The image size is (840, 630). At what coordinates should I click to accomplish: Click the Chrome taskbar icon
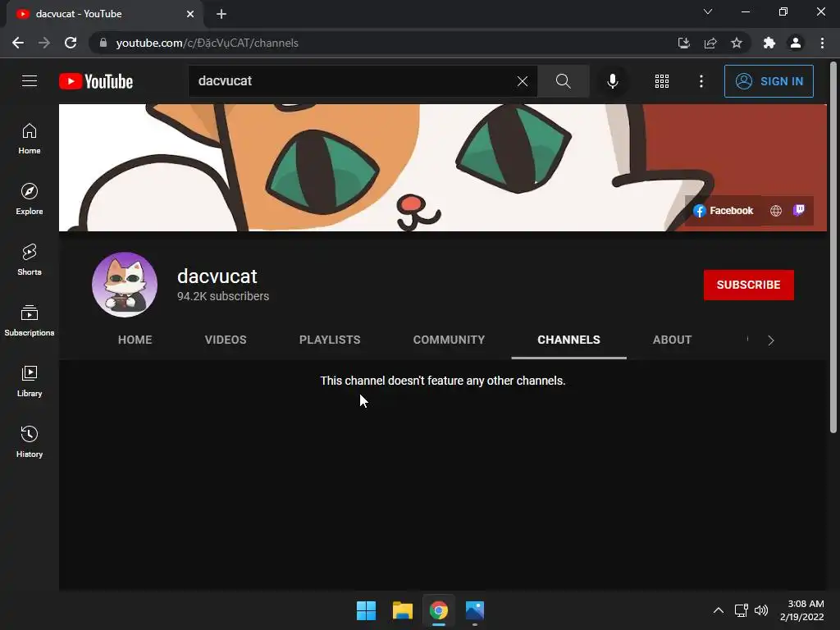coord(439,610)
